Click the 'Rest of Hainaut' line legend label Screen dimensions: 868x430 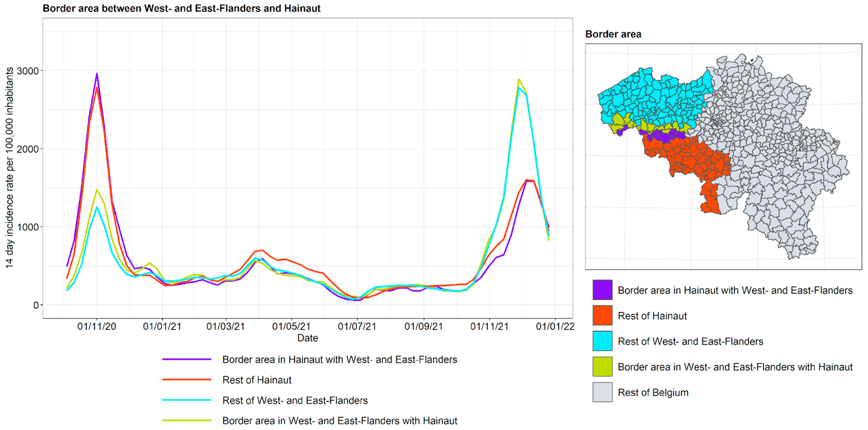pos(257,380)
